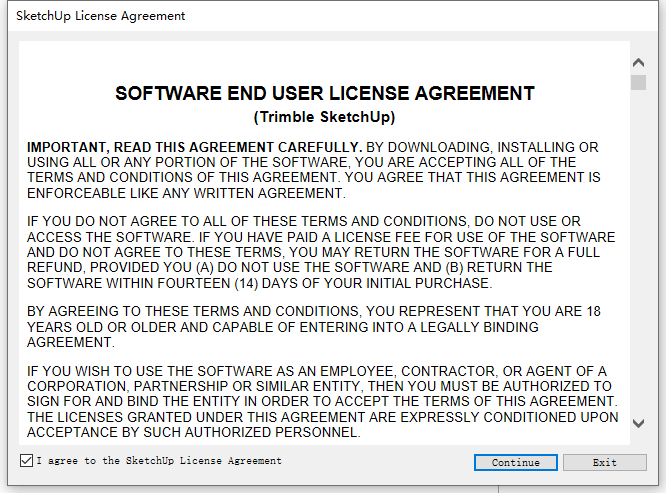The image size is (666, 493).
Task: Click the Continue button
Action: tap(516, 462)
